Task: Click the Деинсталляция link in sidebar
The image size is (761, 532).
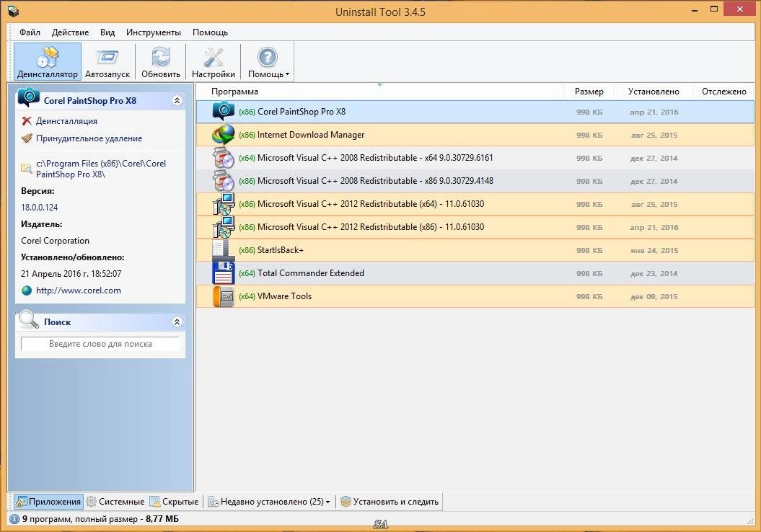Action: pos(66,121)
